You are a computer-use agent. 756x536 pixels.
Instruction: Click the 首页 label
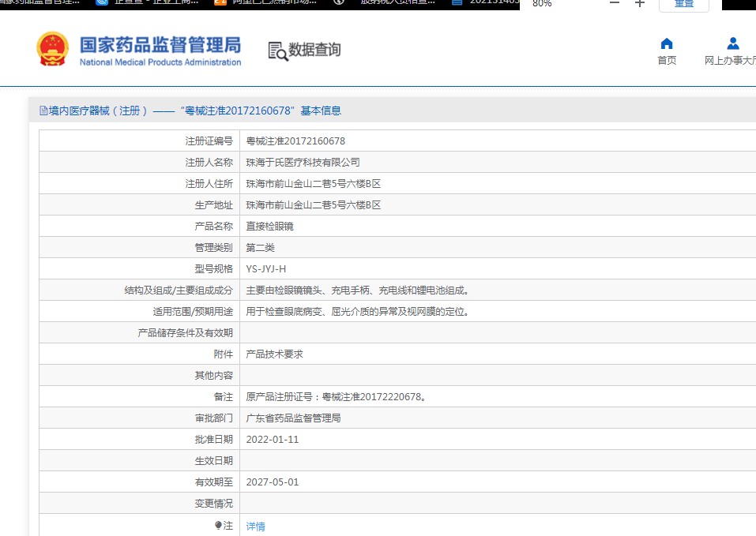(x=667, y=60)
